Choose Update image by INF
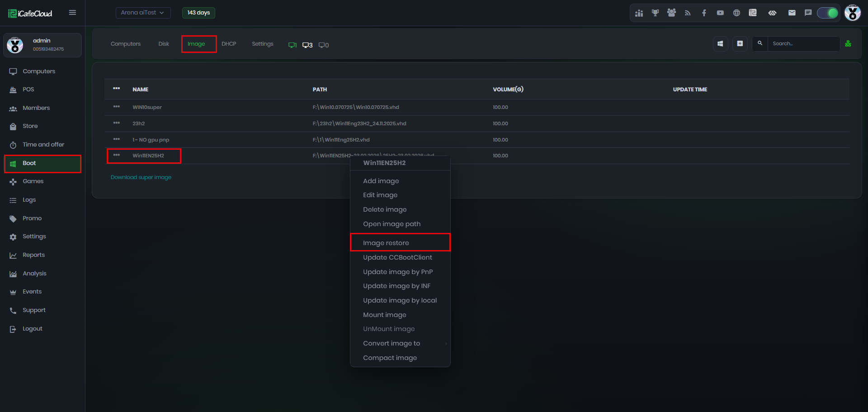The image size is (868, 412). tap(400, 286)
